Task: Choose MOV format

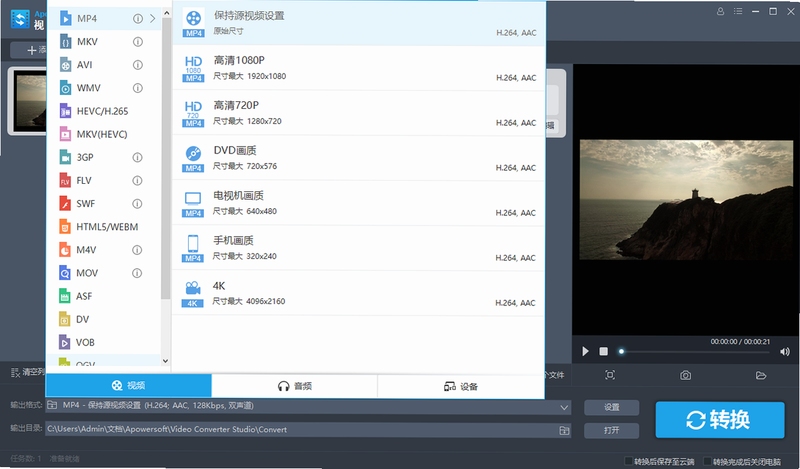Action: point(104,273)
